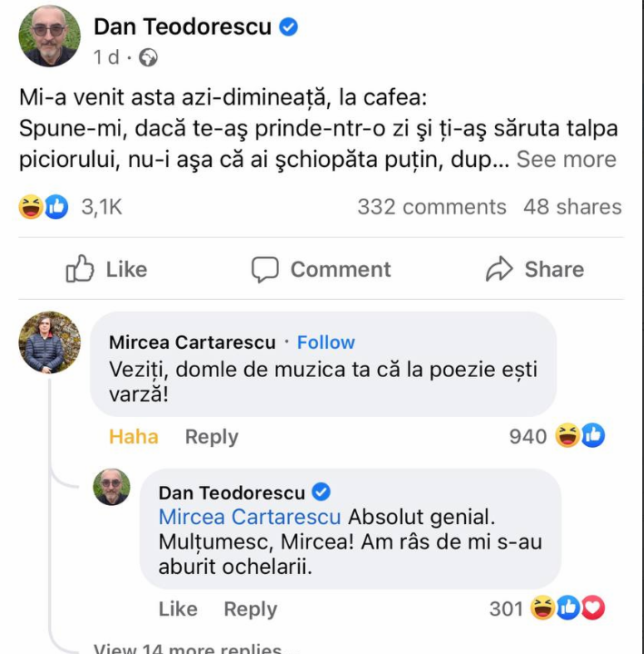Click the Share arrow icon
The width and height of the screenshot is (644, 654).
500,269
